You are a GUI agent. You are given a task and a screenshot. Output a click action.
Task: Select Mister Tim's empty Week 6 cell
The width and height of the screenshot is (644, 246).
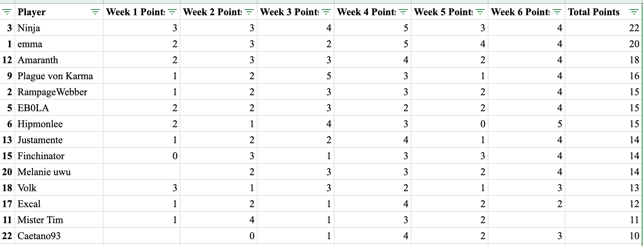tap(527, 220)
